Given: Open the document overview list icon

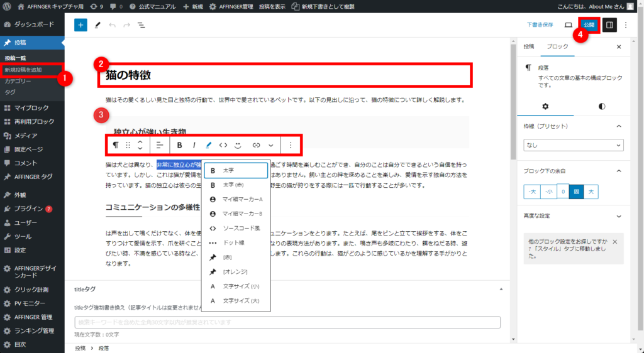Looking at the screenshot, I should [x=141, y=25].
